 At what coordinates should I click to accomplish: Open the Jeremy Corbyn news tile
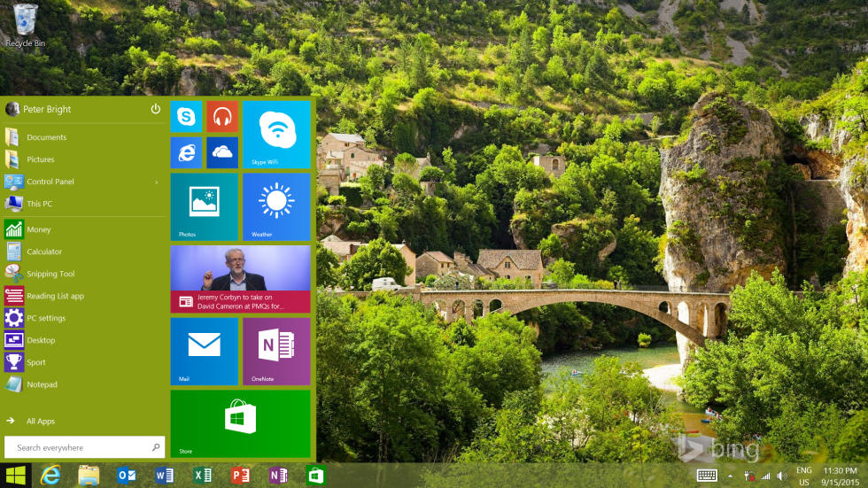240,279
